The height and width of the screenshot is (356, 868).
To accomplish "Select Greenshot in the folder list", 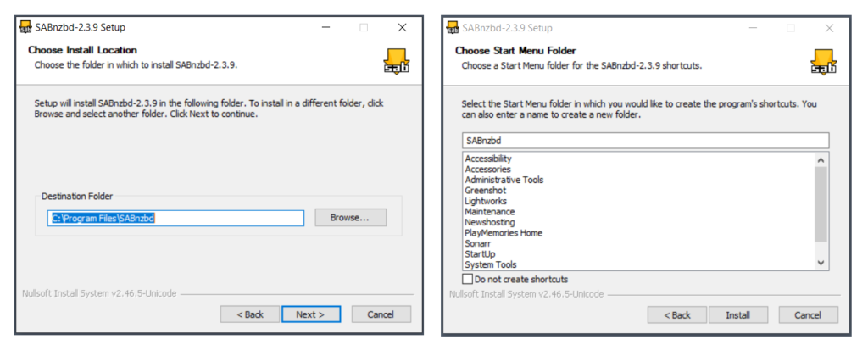I will tap(486, 191).
